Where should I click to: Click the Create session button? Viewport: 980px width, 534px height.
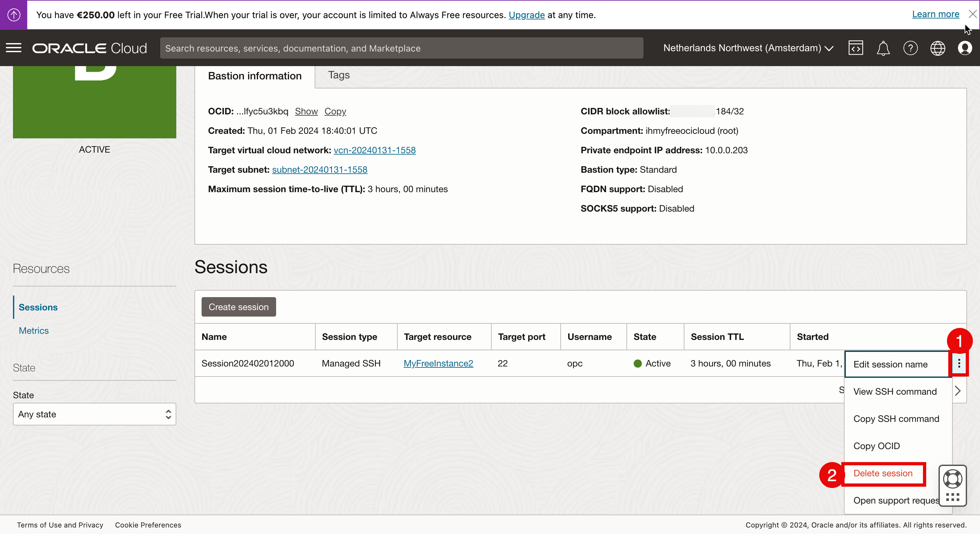pyautogui.click(x=239, y=307)
